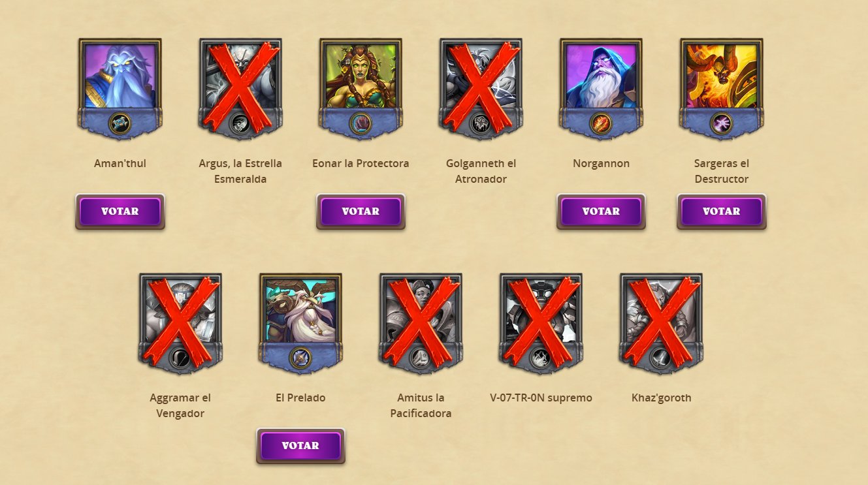Vote for Sargeras el Destructor
This screenshot has height=485, width=868.
[721, 211]
